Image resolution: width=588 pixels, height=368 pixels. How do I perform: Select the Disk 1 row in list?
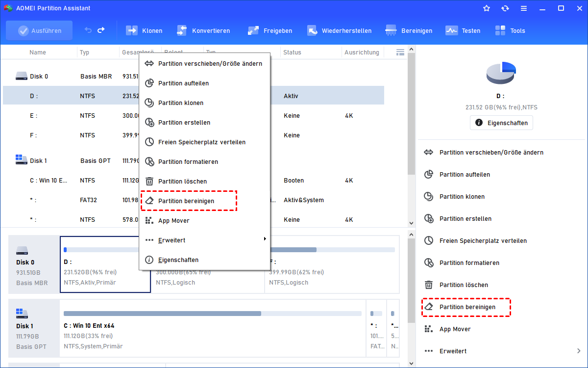tap(194, 161)
